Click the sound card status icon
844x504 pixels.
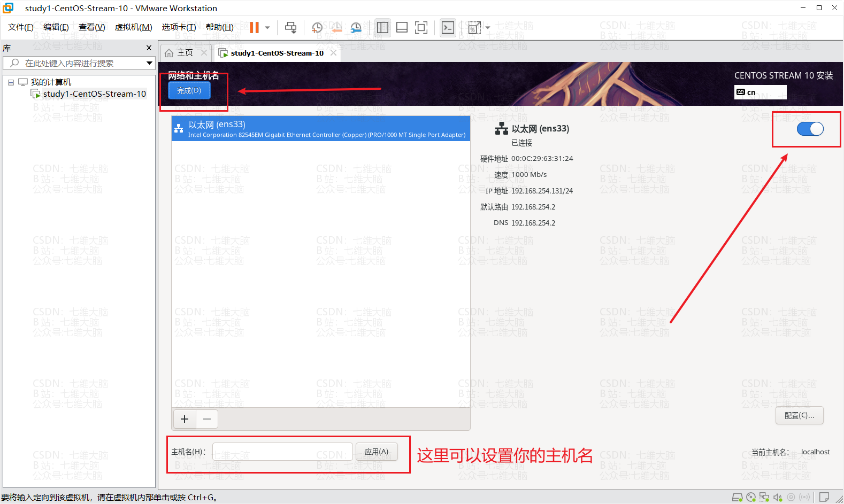(x=778, y=498)
